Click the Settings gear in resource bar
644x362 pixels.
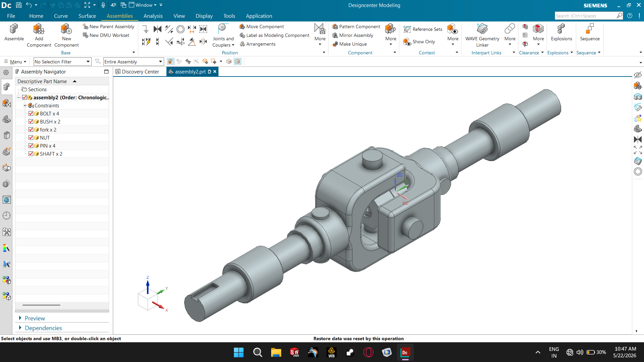click(x=6, y=72)
